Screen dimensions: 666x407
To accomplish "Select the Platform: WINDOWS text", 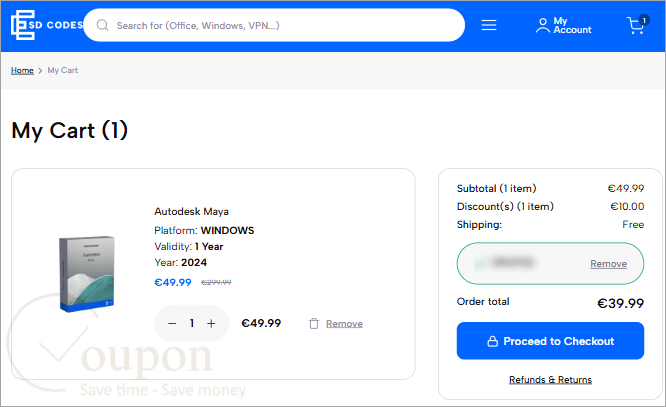I will point(204,230).
